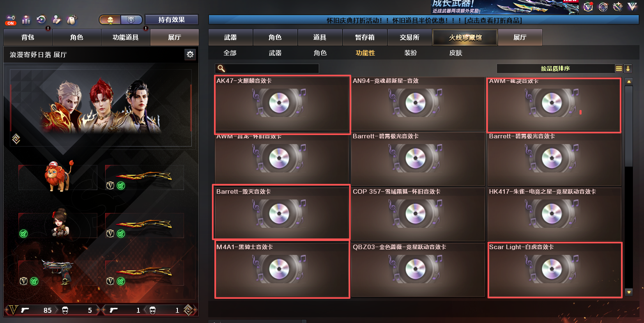644x323 pixels.
Task: Click the item list scrollbar down arrow
Action: (628, 292)
